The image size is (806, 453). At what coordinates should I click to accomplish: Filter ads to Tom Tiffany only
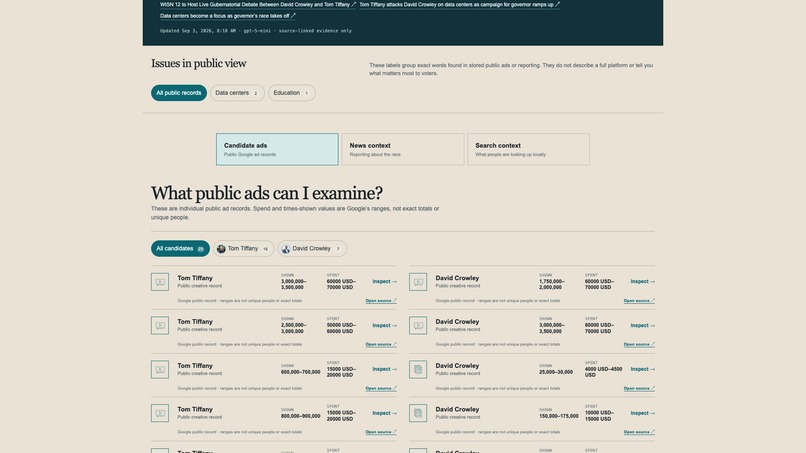pos(244,249)
